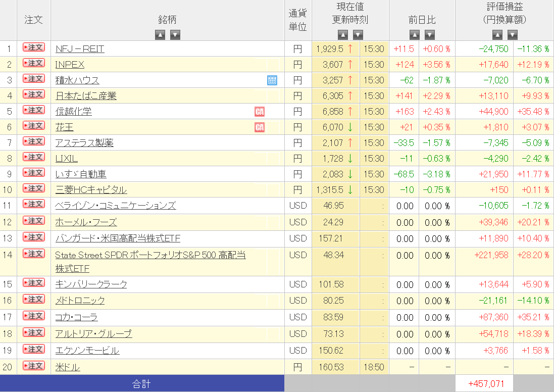Open the コカ・コーラ link
Screen dimensions: 554x392
[x=76, y=317]
